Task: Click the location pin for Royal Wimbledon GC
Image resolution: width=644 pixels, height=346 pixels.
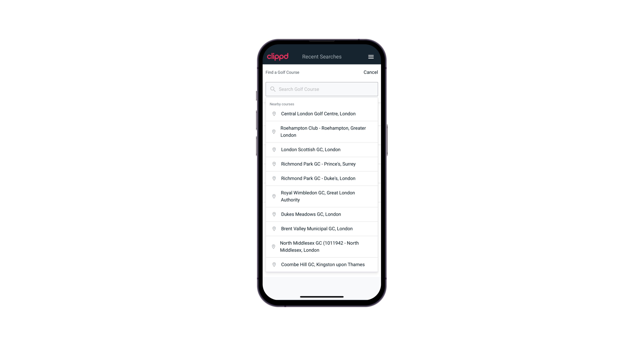Action: [x=273, y=196]
